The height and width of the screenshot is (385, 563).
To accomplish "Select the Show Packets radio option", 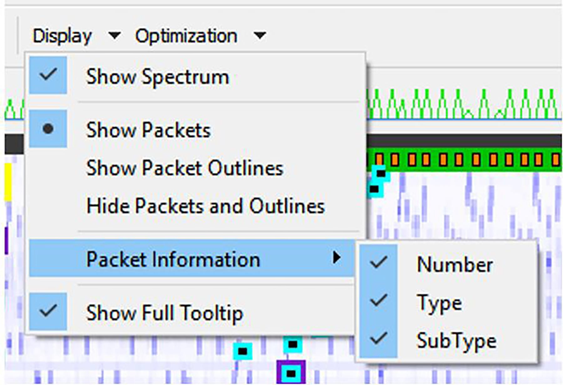I will [194, 129].
